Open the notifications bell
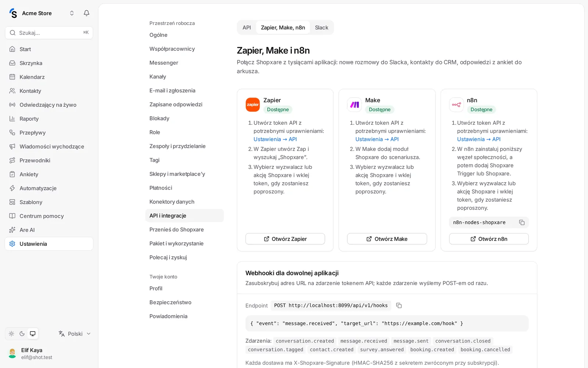This screenshot has height=368, width=588. tap(86, 13)
